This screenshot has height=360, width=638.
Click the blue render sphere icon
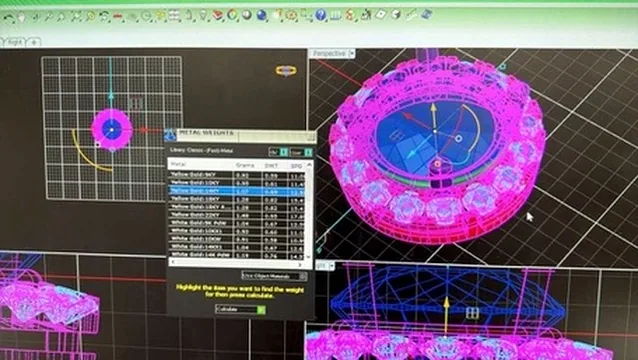(262, 15)
